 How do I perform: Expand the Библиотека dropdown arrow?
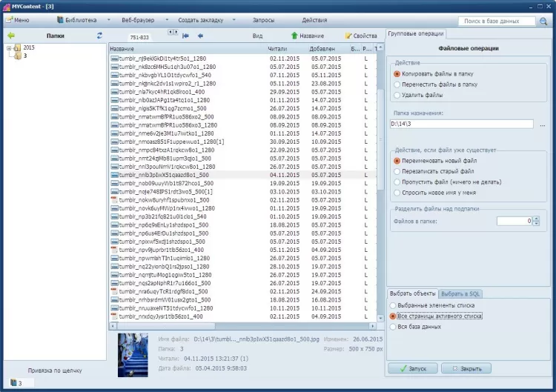(x=108, y=20)
